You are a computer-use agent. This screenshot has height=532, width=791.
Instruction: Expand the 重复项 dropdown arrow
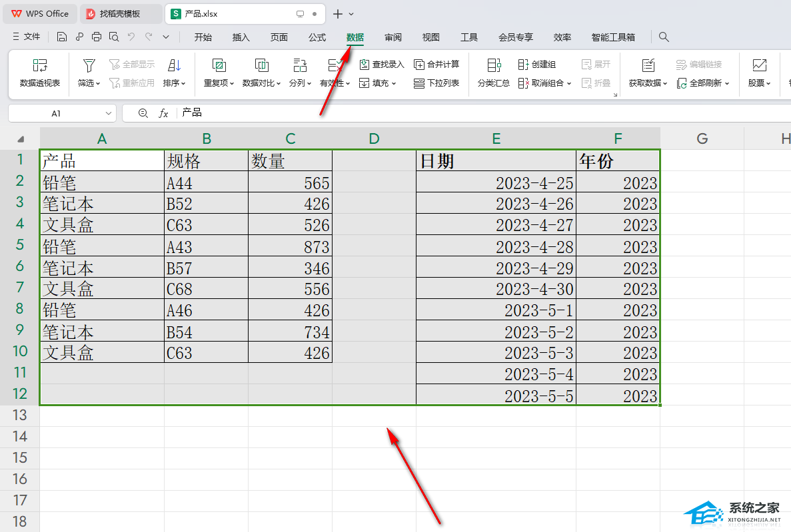pyautogui.click(x=231, y=83)
